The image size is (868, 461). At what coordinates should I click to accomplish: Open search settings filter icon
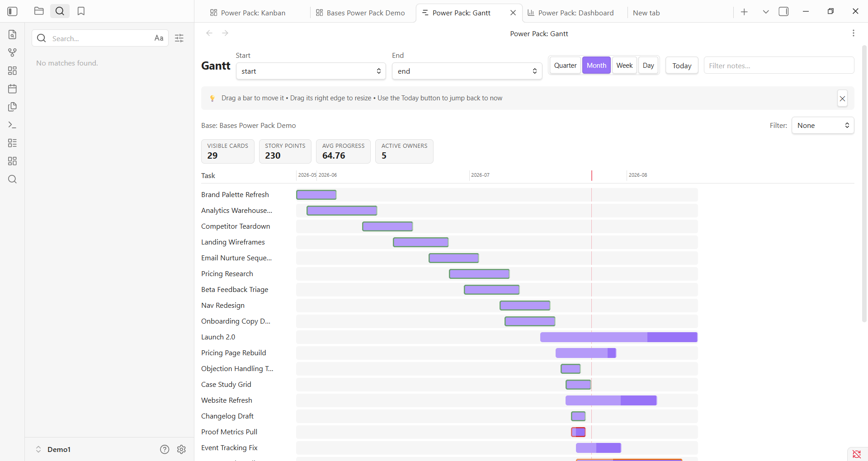tap(179, 38)
